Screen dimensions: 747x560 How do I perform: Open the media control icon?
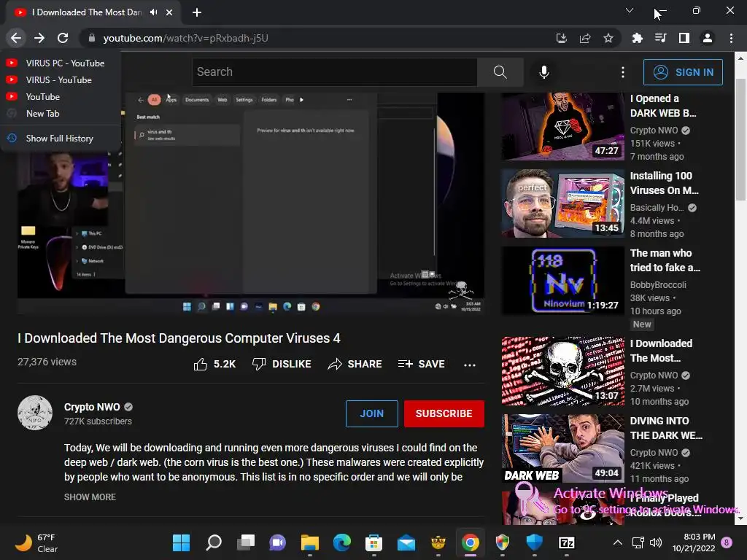(661, 38)
